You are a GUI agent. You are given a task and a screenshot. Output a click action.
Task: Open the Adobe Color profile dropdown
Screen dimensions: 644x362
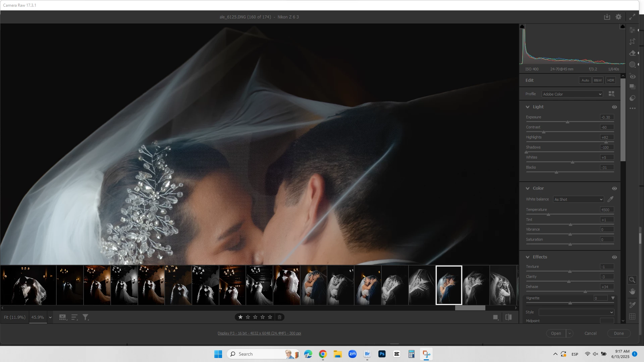(572, 94)
